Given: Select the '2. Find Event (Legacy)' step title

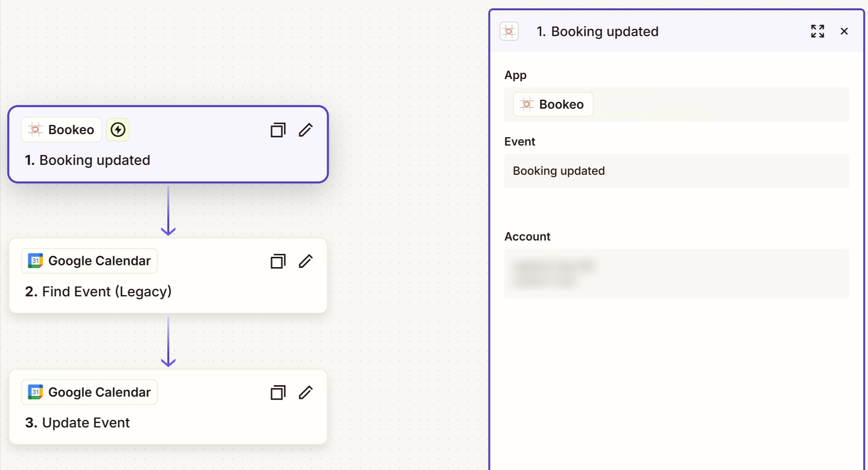Looking at the screenshot, I should coord(98,292).
